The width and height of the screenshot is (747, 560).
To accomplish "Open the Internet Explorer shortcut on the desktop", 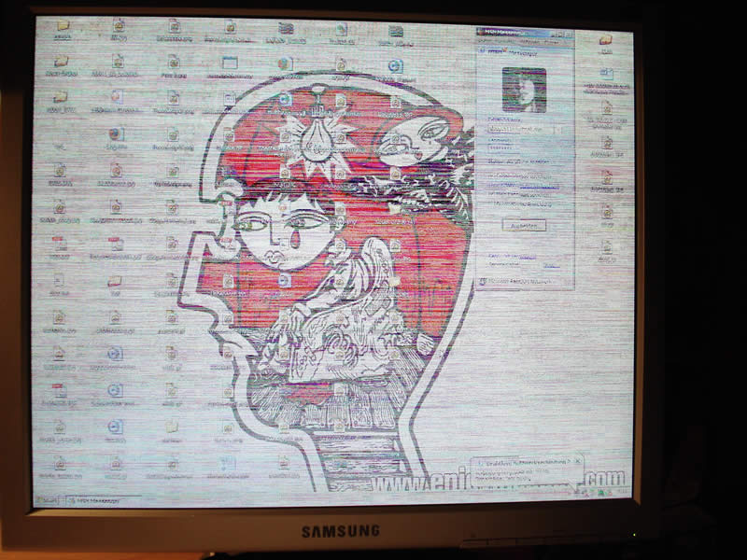I will pos(396,66).
